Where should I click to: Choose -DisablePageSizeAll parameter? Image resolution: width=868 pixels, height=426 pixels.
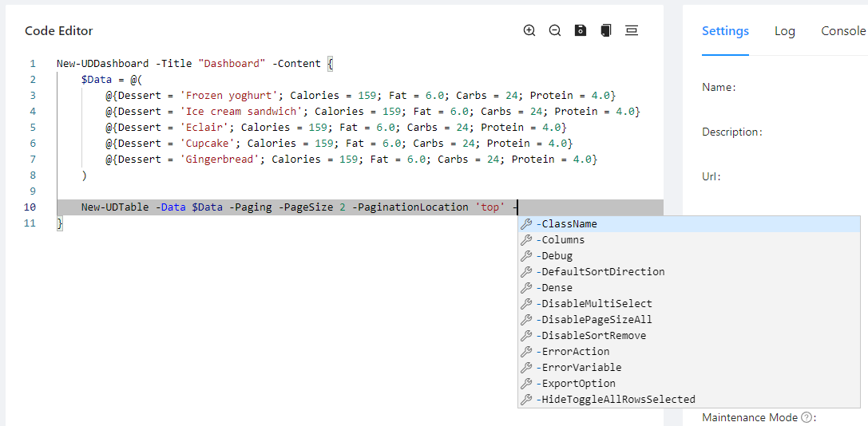point(594,320)
